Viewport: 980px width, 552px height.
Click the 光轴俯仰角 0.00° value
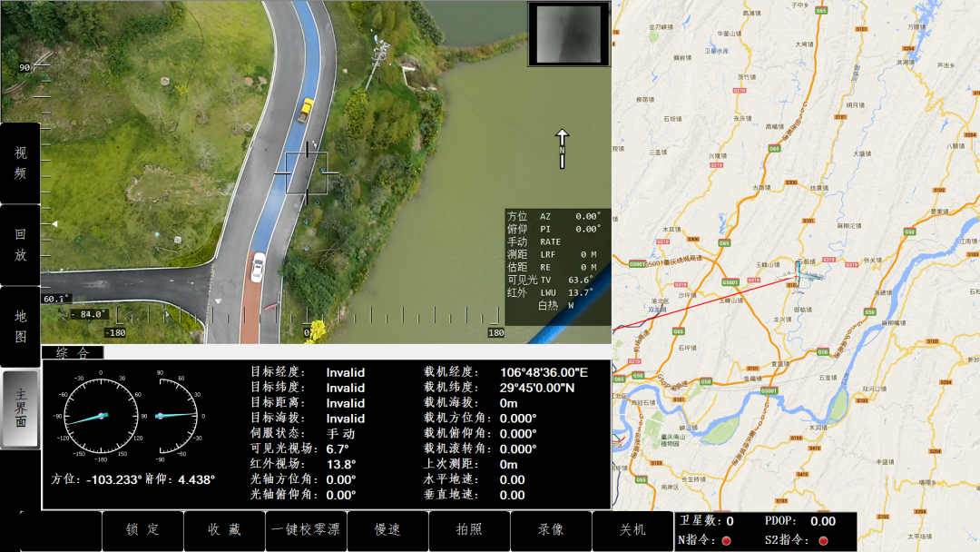pos(341,495)
